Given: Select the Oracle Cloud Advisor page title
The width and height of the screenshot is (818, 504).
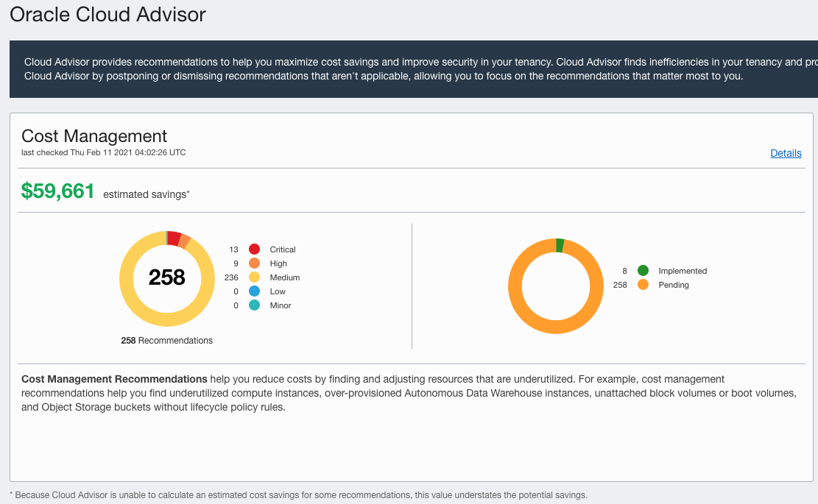Looking at the screenshot, I should 107,14.
